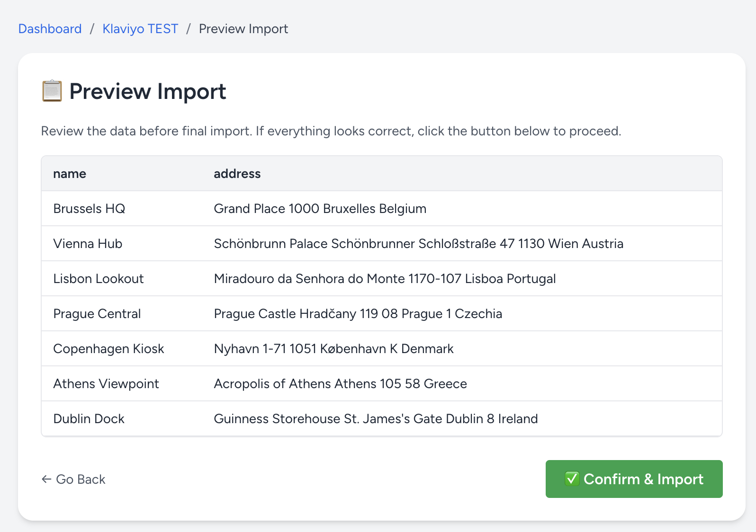Select the Vienna Hub name cell

88,244
